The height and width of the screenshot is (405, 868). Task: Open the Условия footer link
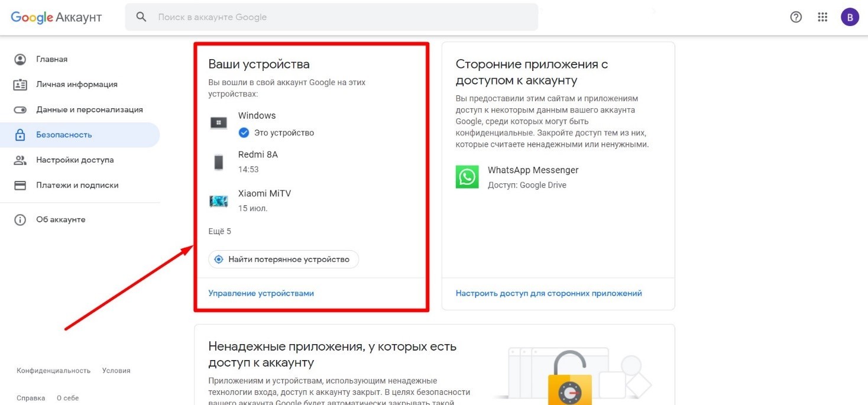(x=116, y=371)
